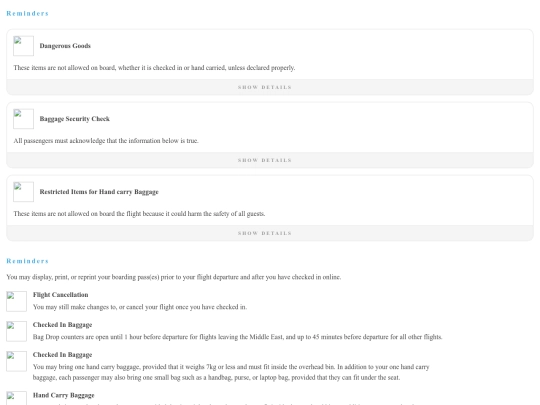Viewport: 540px width, 405px height.
Task: Click the Baggage Security Check icon
Action: pyautogui.click(x=23, y=119)
